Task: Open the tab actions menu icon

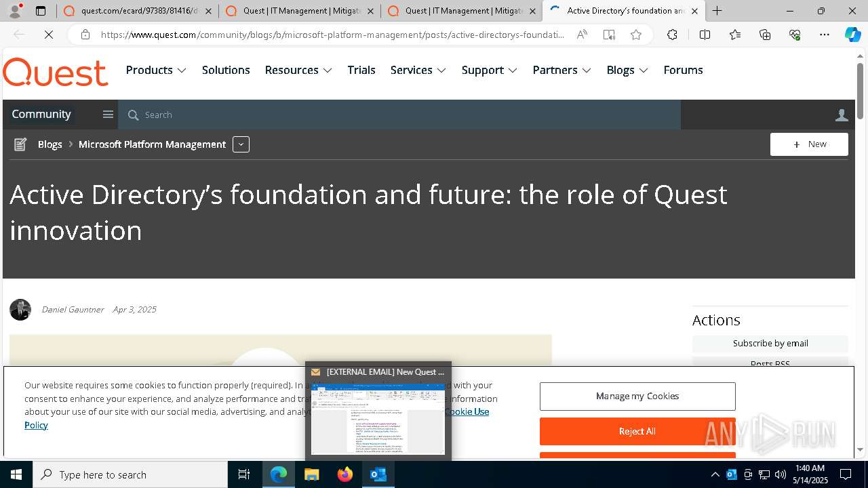Action: [x=41, y=11]
